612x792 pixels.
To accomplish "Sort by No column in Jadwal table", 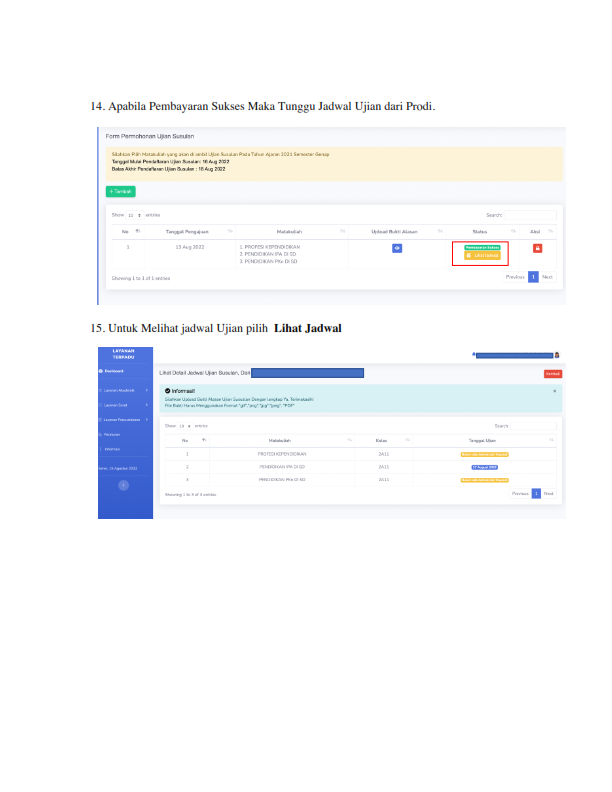I will click(x=187, y=440).
